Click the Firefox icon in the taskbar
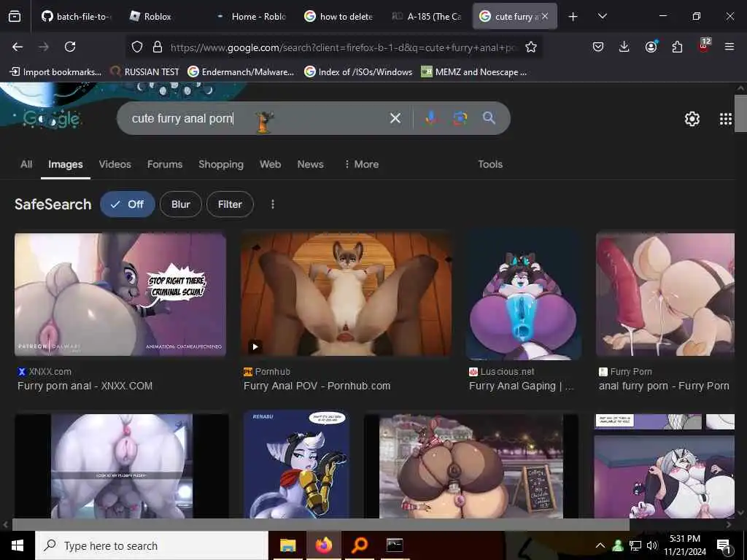The height and width of the screenshot is (560, 747). 323,545
